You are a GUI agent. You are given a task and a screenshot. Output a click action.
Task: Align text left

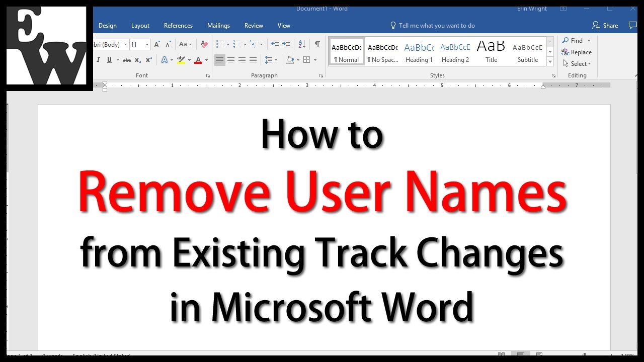coord(220,60)
